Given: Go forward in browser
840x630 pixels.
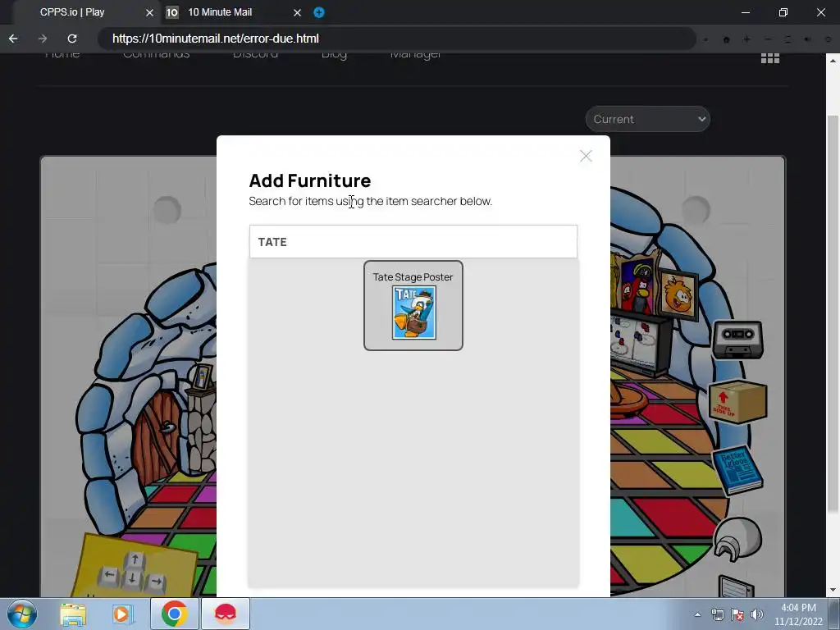Looking at the screenshot, I should [43, 39].
